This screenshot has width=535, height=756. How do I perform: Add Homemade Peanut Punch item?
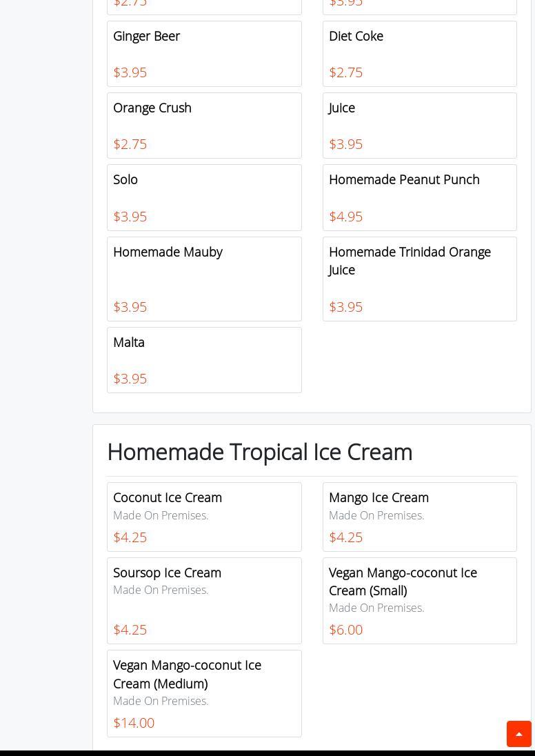pyautogui.click(x=420, y=198)
